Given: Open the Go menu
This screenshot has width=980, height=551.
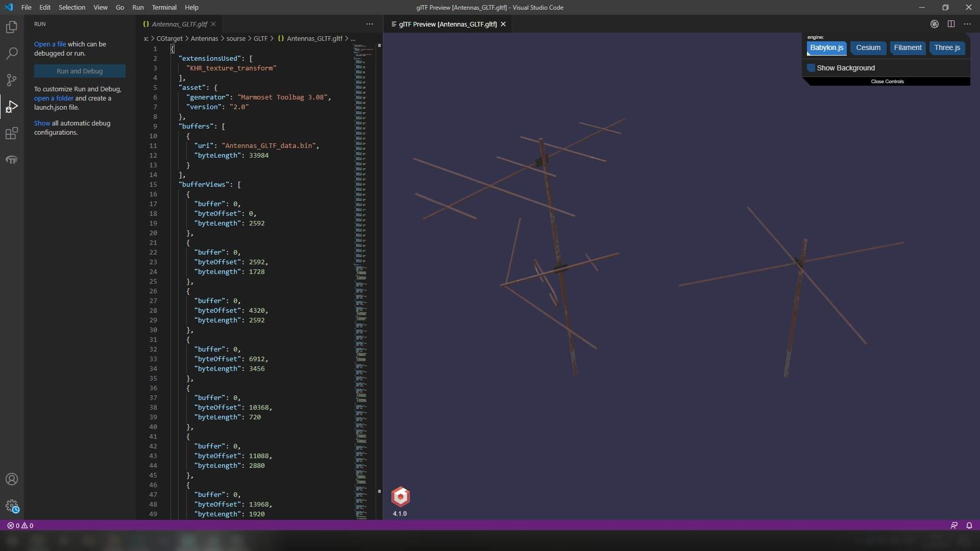Looking at the screenshot, I should pos(120,7).
